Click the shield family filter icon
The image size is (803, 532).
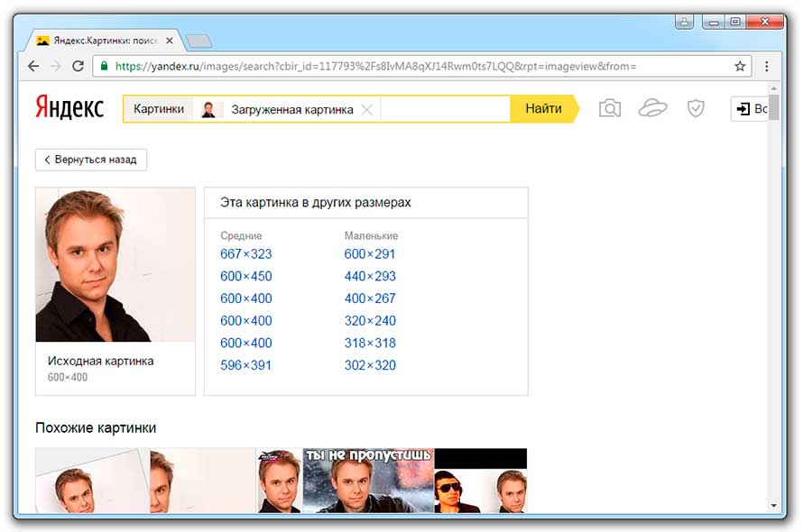point(696,109)
